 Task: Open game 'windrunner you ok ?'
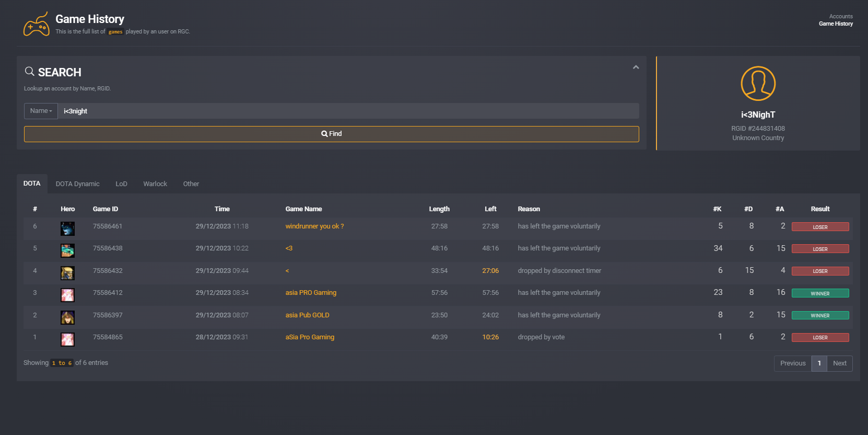pos(314,226)
